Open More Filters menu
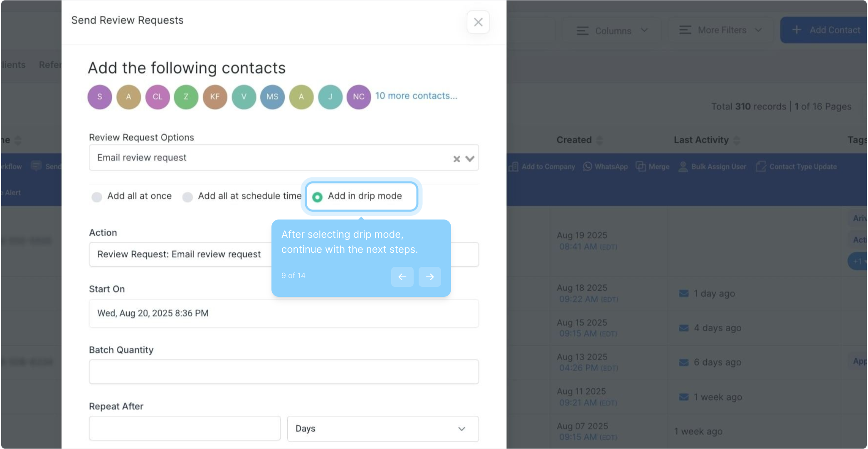Screen dimensions: 868x449 721,30
